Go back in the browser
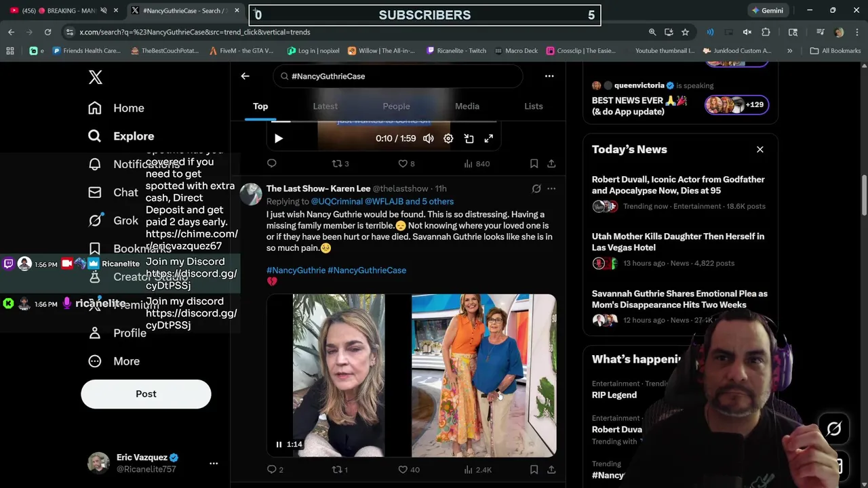 coord(11,32)
